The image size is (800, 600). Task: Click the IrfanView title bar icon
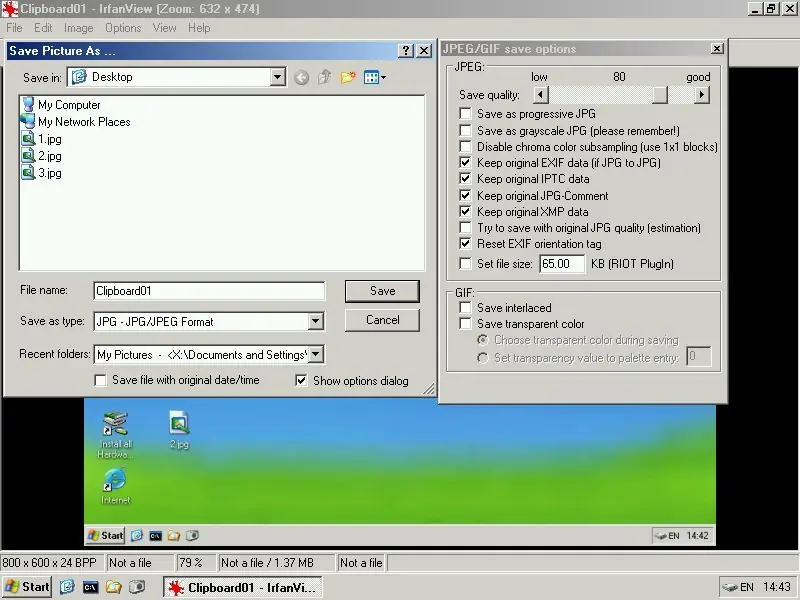click(10, 9)
